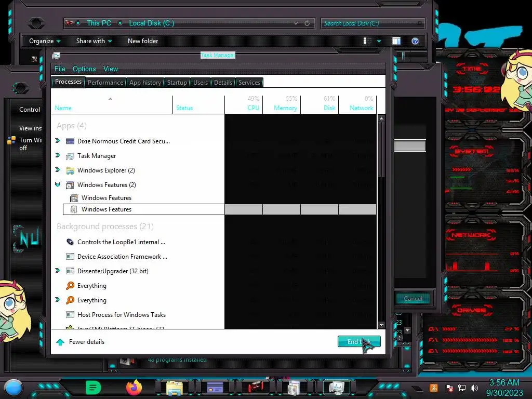Click the DissenterUpgrader (32 bit) process icon
The image size is (532, 399).
click(x=70, y=271)
